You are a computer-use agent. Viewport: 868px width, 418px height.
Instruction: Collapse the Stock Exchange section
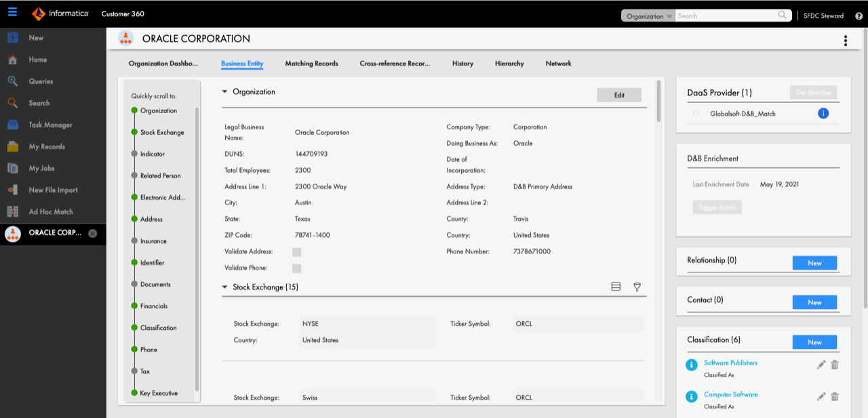point(225,287)
